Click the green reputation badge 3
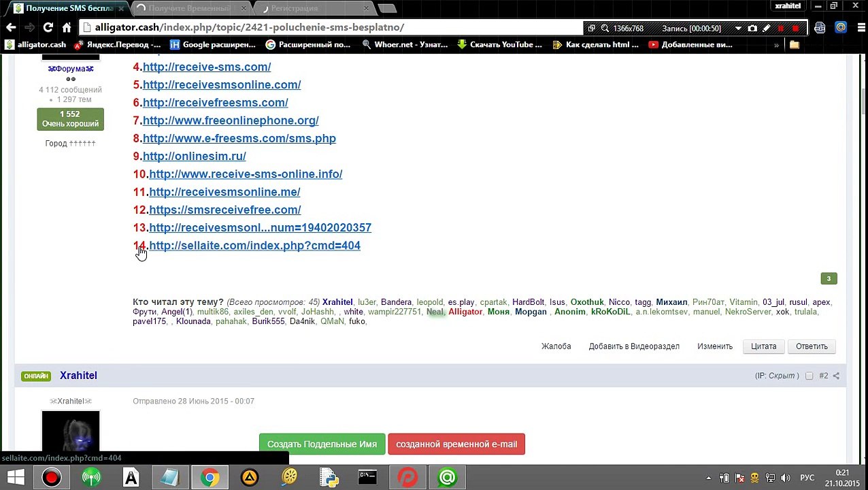The height and width of the screenshot is (490, 868). click(829, 278)
